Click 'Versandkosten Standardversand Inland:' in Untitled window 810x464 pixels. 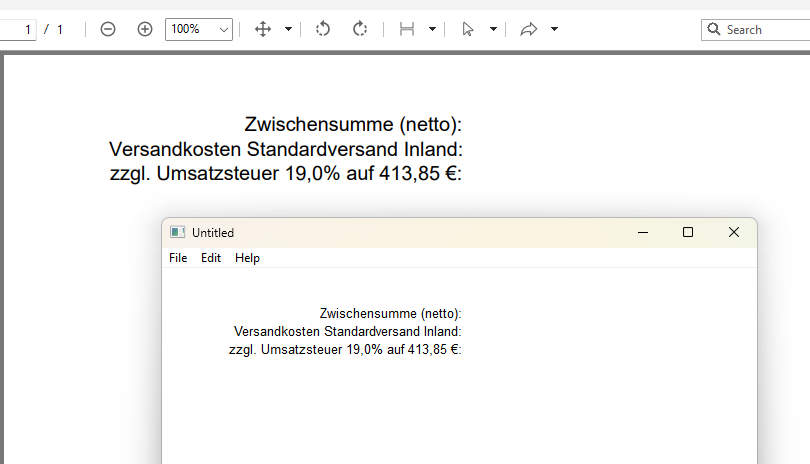pyautogui.click(x=348, y=331)
